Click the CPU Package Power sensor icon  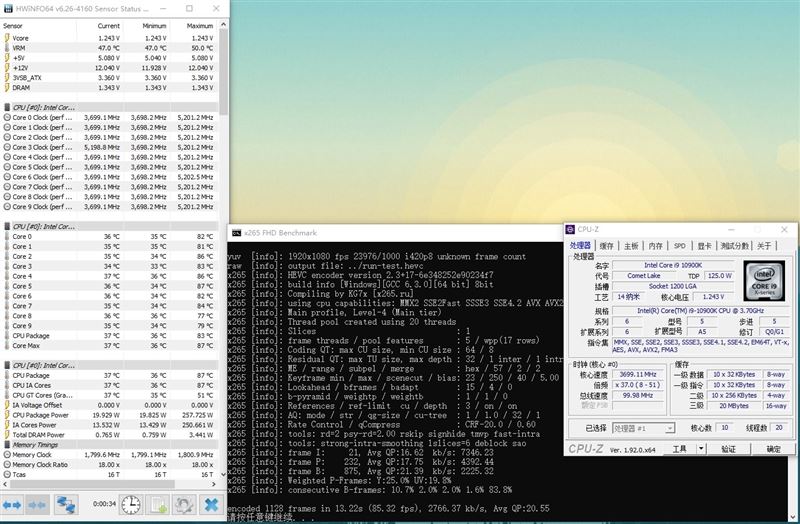(7, 415)
